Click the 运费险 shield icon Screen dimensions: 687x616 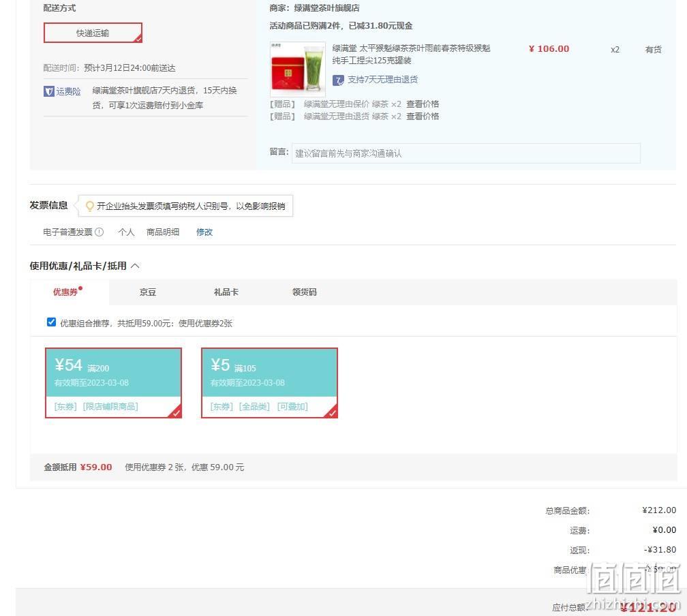pyautogui.click(x=48, y=91)
